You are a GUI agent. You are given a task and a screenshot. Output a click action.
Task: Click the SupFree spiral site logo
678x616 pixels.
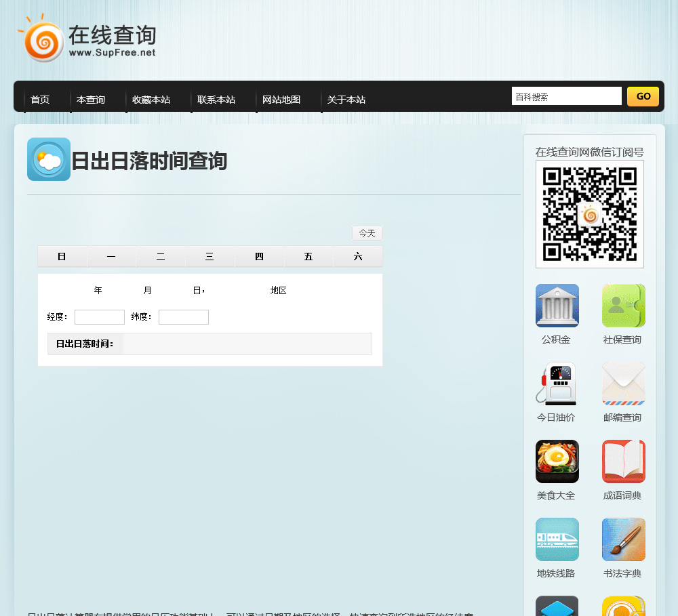[42, 39]
